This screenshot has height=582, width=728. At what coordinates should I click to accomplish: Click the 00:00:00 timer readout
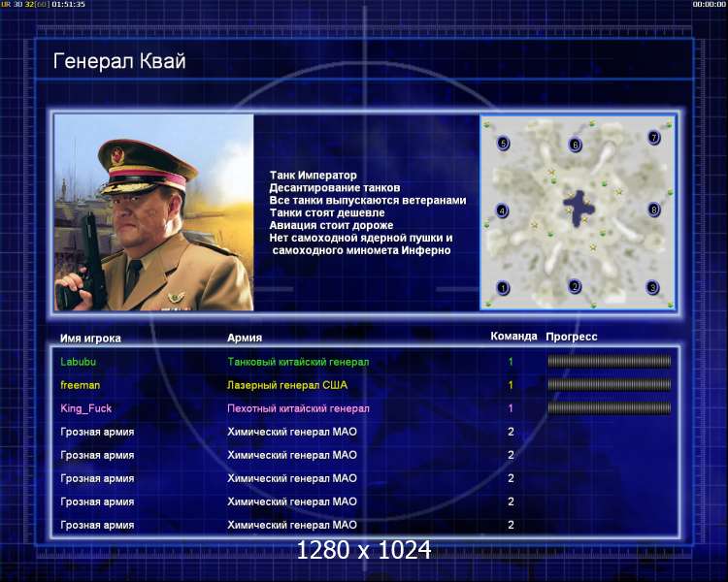click(x=709, y=4)
